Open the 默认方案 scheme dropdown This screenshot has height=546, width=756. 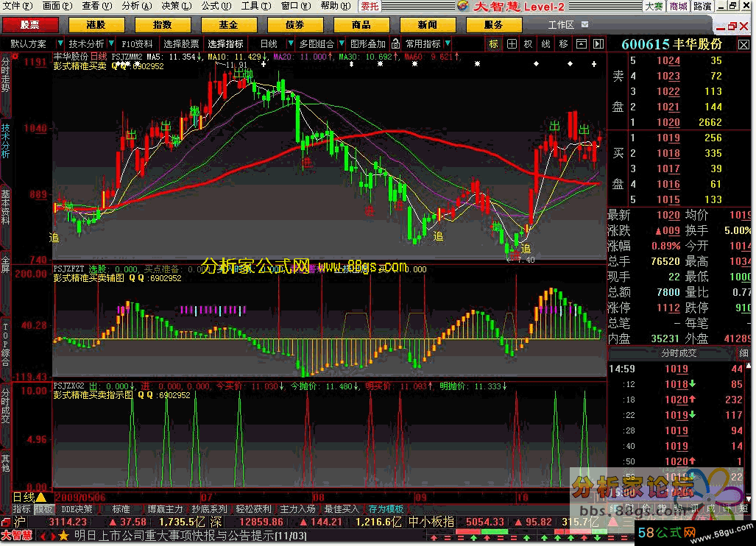(60, 44)
